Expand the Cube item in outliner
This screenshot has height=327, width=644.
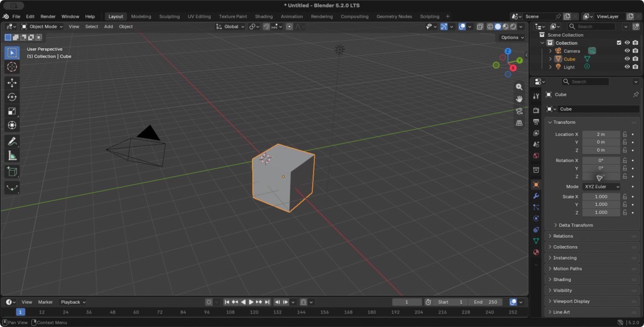pyautogui.click(x=550, y=59)
